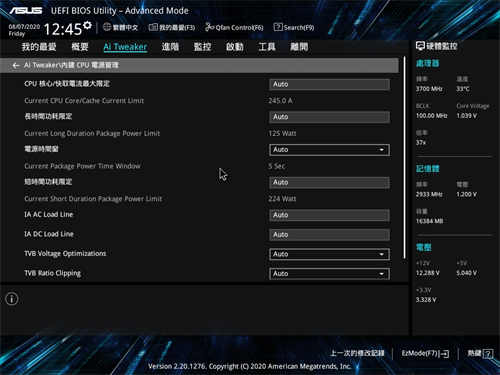Click the Current Long Duration Package Power Limit label
Image resolution: width=500 pixels, height=375 pixels.
[92, 133]
